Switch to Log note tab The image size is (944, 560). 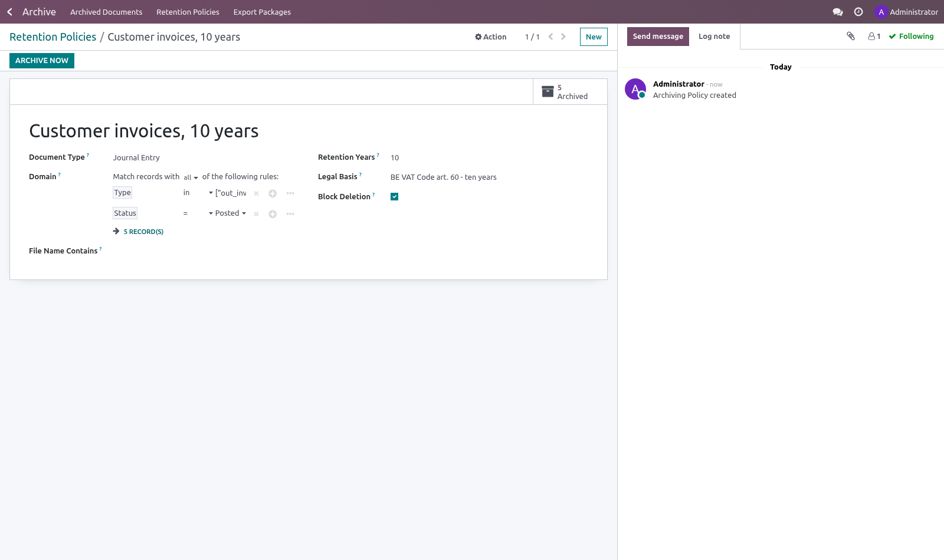[x=714, y=37]
